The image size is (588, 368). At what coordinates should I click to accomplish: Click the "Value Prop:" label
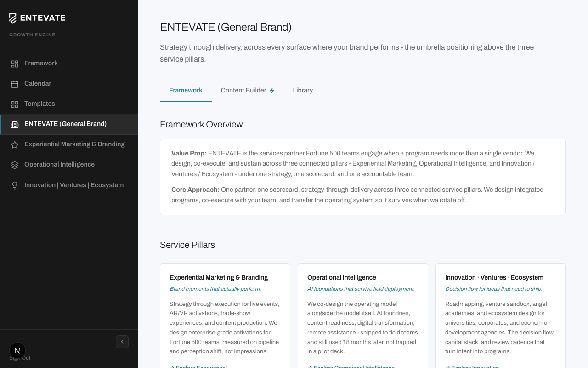189,153
